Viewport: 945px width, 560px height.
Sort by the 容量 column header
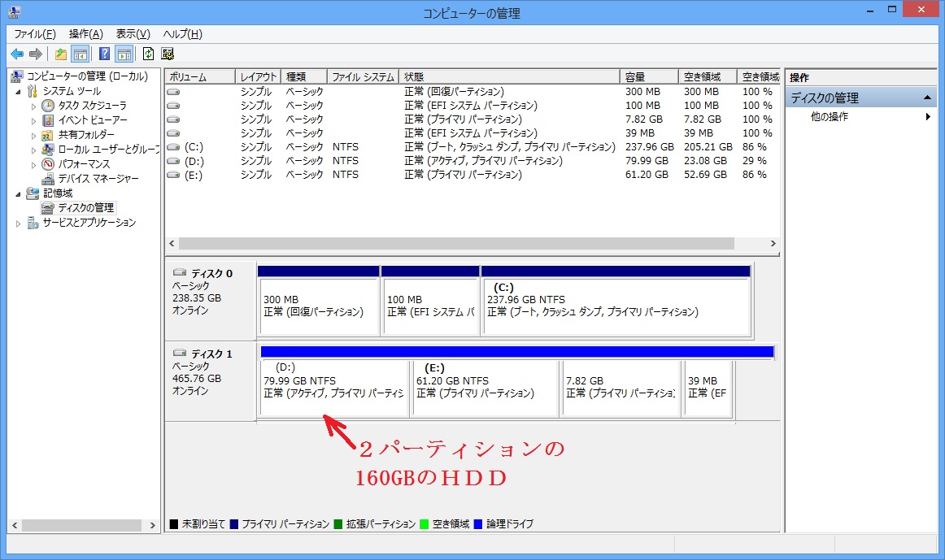[x=649, y=77]
